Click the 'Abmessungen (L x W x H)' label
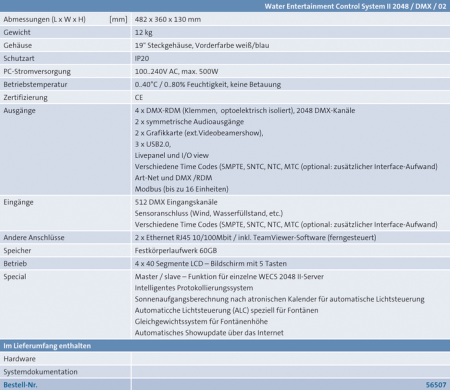The width and height of the screenshot is (450, 390). coord(44,19)
